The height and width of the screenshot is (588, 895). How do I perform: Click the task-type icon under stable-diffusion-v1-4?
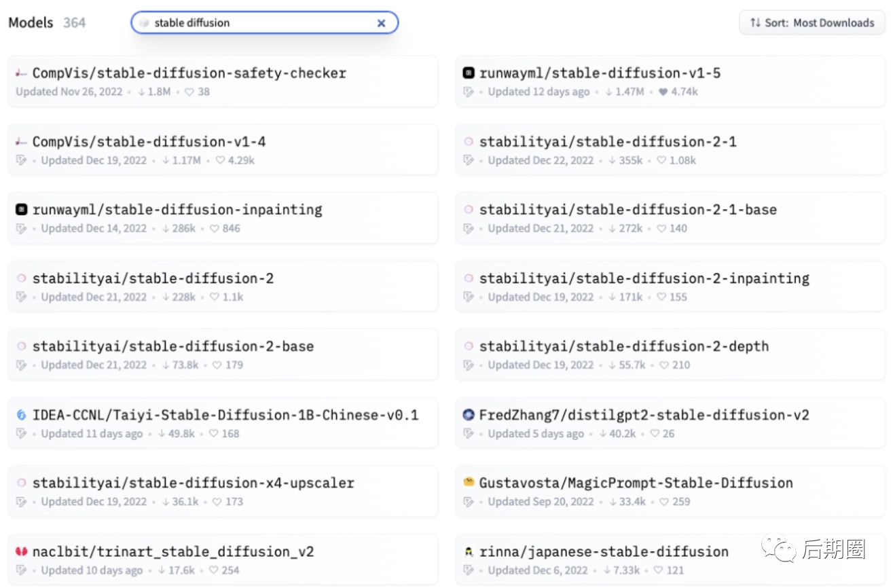[x=21, y=160]
